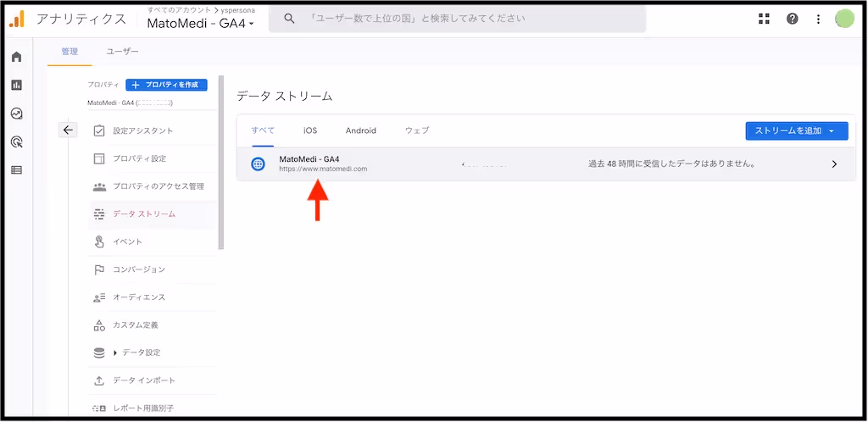Open the Reports bar chart icon

tap(17, 86)
